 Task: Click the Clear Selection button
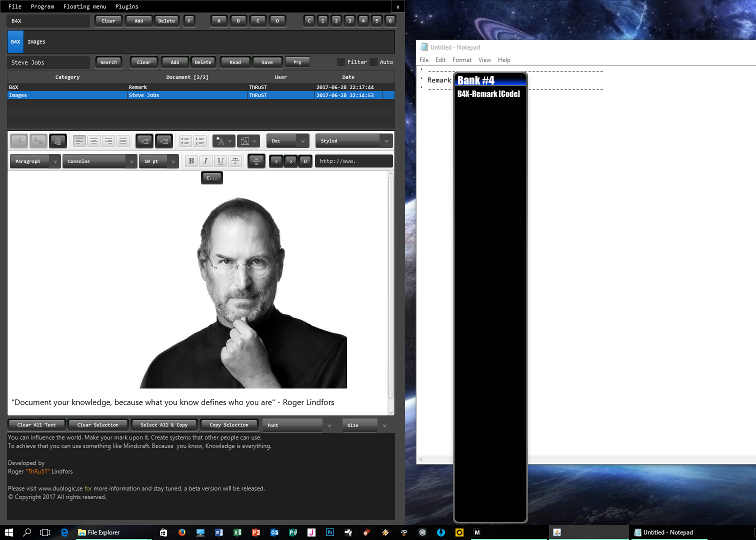(x=98, y=425)
